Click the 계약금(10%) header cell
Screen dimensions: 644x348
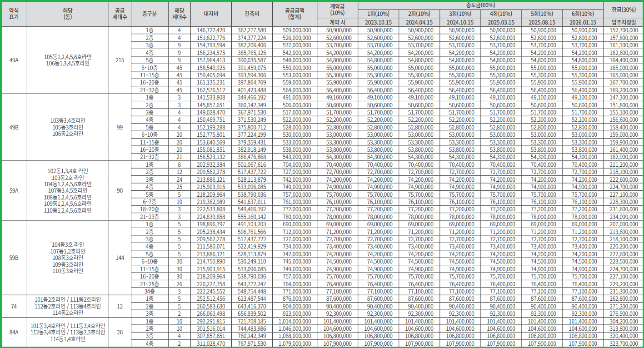(x=337, y=10)
